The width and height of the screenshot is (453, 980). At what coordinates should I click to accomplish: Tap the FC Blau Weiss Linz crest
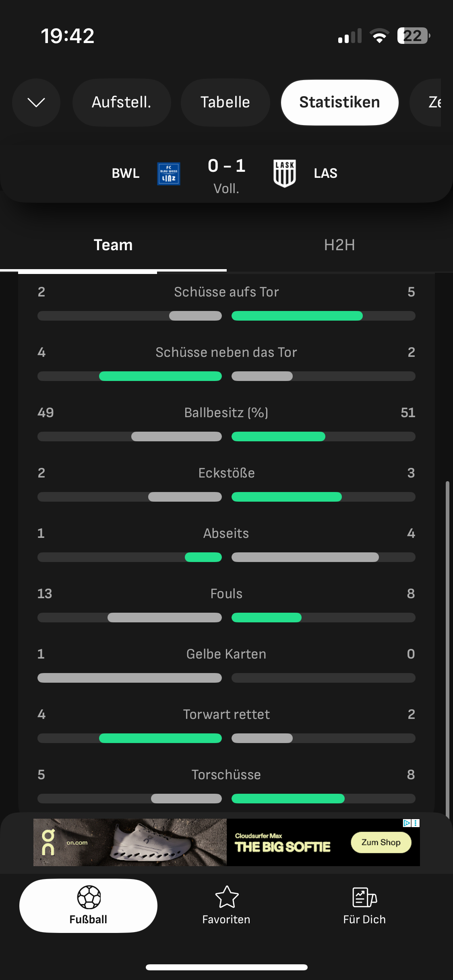168,174
